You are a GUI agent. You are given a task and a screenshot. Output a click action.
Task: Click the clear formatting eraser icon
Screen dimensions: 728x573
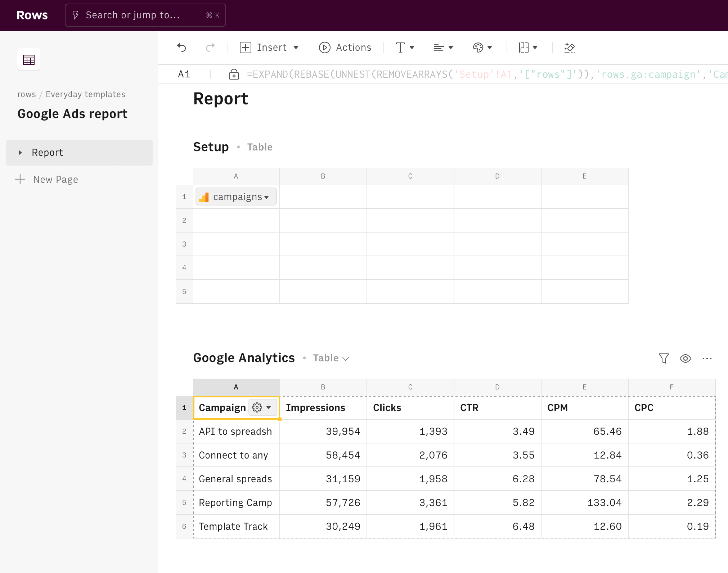[570, 48]
